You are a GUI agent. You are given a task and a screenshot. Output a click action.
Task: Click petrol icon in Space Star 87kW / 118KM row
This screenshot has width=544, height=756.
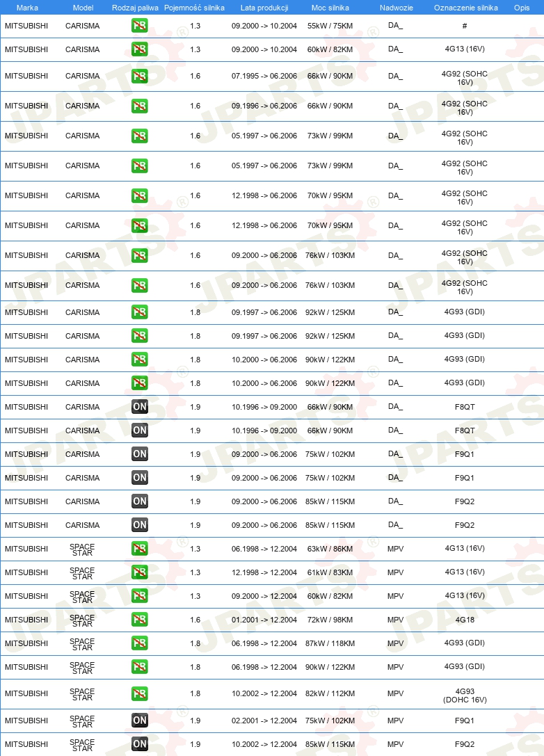click(x=139, y=643)
